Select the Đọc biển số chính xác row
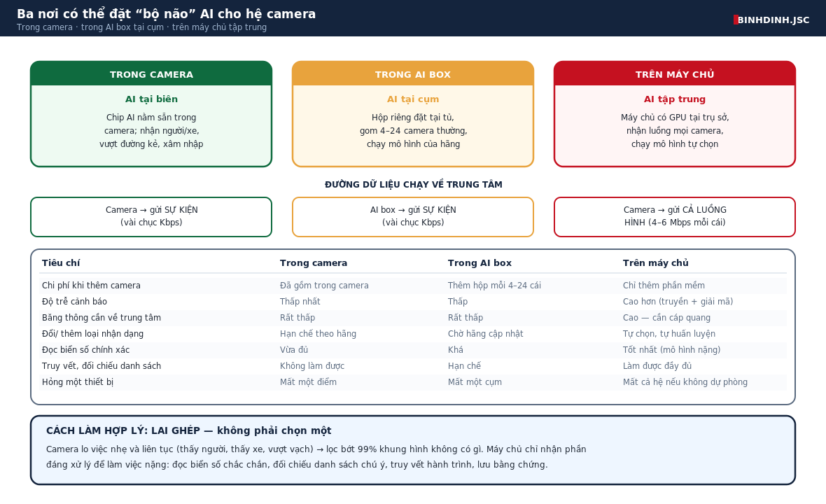 click(413, 350)
